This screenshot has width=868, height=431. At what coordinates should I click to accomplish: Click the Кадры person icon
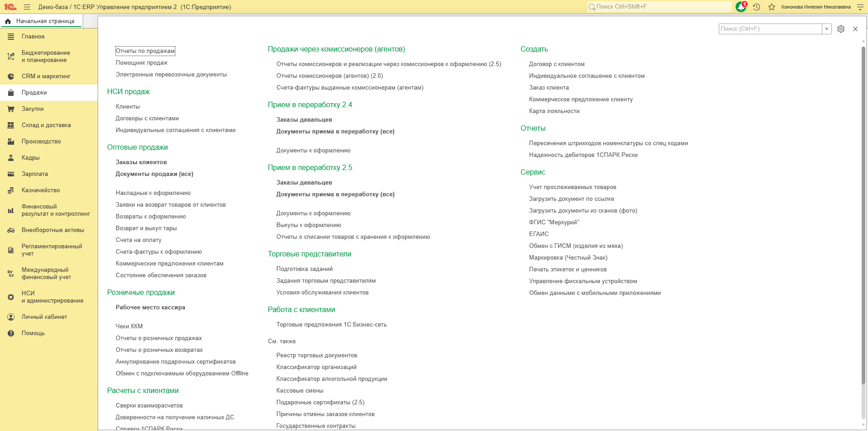point(11,158)
